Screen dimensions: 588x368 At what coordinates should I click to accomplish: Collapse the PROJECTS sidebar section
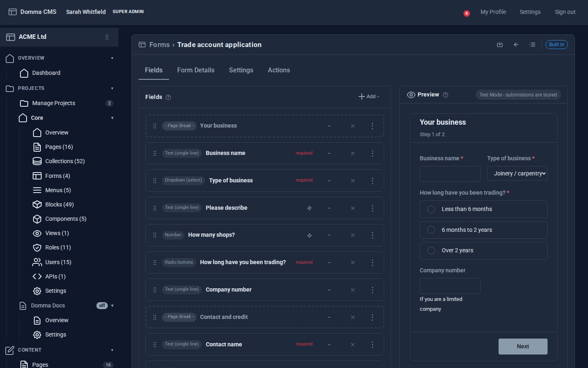[112, 88]
